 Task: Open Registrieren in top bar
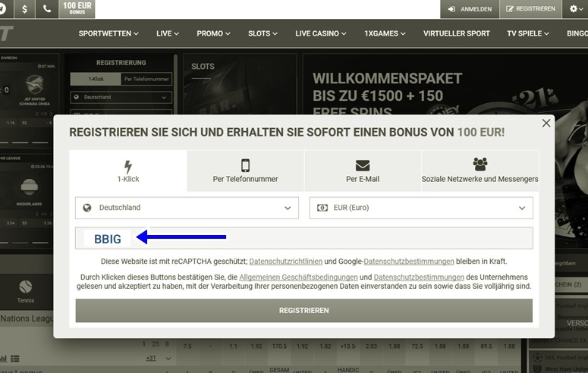click(530, 9)
